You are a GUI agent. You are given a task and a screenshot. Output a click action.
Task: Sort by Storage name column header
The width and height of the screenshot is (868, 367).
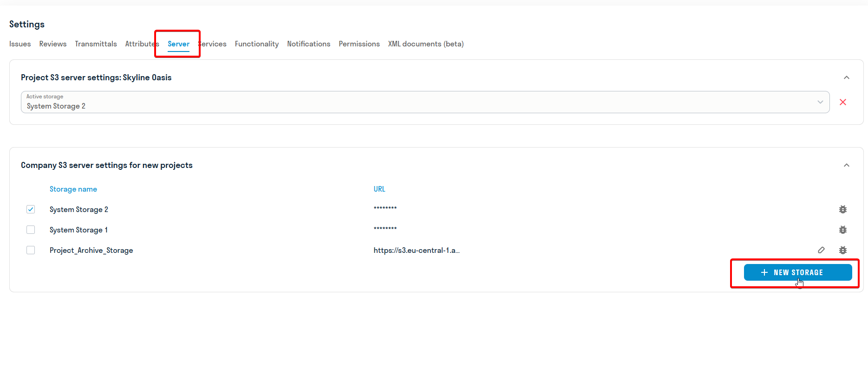click(73, 189)
